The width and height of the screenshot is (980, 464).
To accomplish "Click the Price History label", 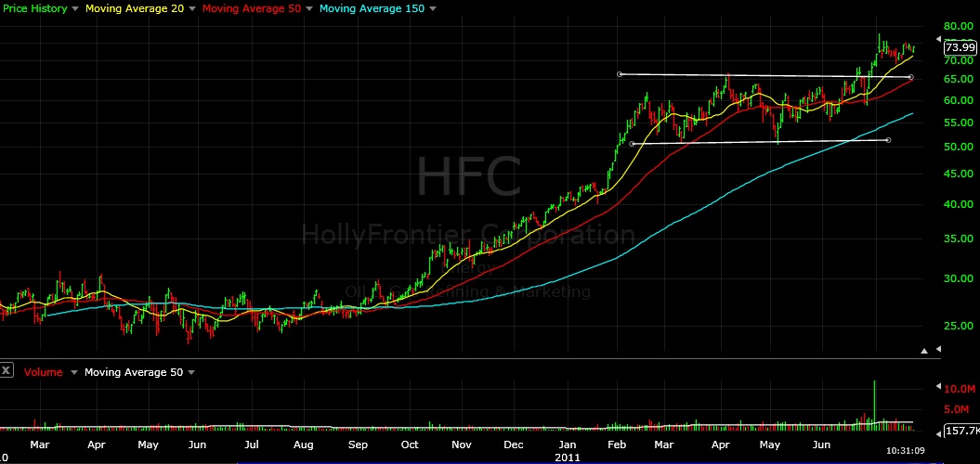I will tap(33, 8).
